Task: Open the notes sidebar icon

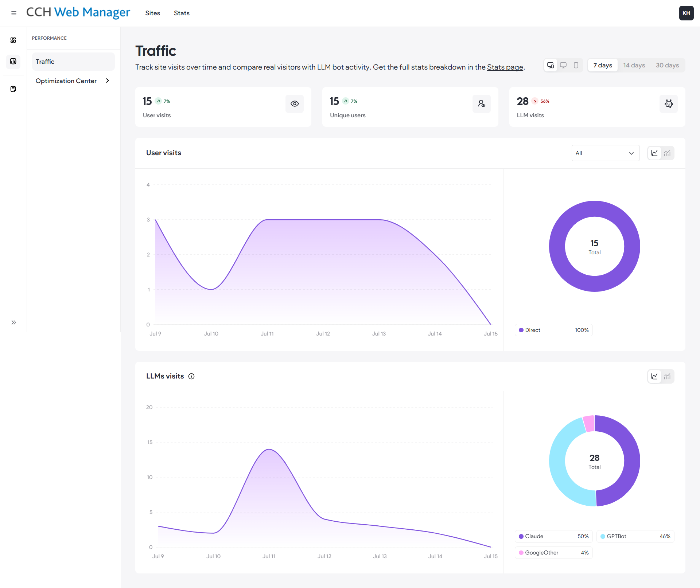Action: pyautogui.click(x=13, y=89)
